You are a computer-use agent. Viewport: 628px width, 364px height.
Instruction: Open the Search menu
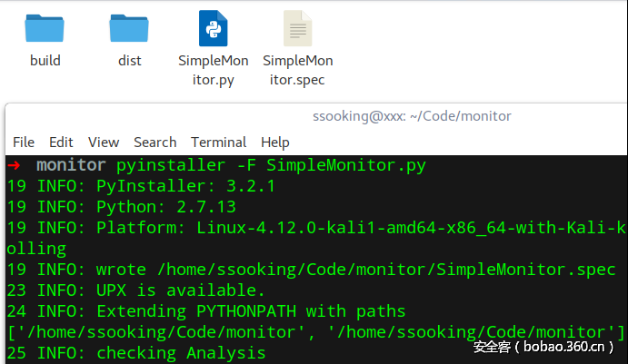tap(155, 142)
